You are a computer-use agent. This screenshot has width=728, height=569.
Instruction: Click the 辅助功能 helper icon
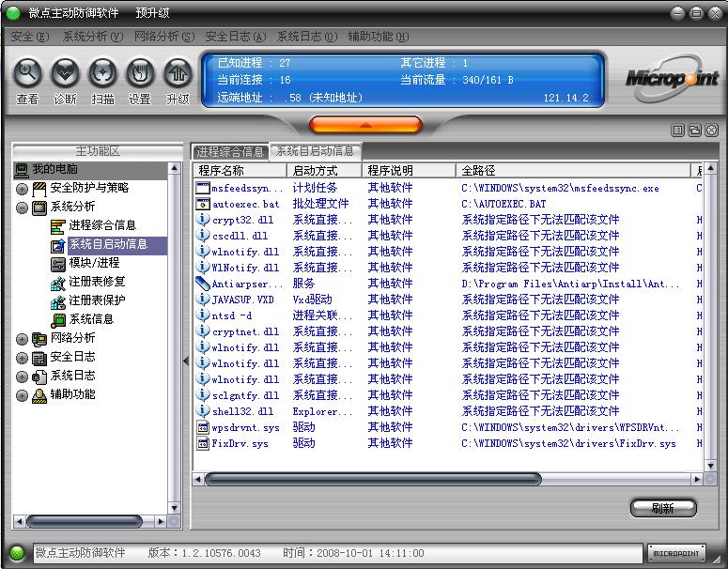pyautogui.click(x=39, y=395)
